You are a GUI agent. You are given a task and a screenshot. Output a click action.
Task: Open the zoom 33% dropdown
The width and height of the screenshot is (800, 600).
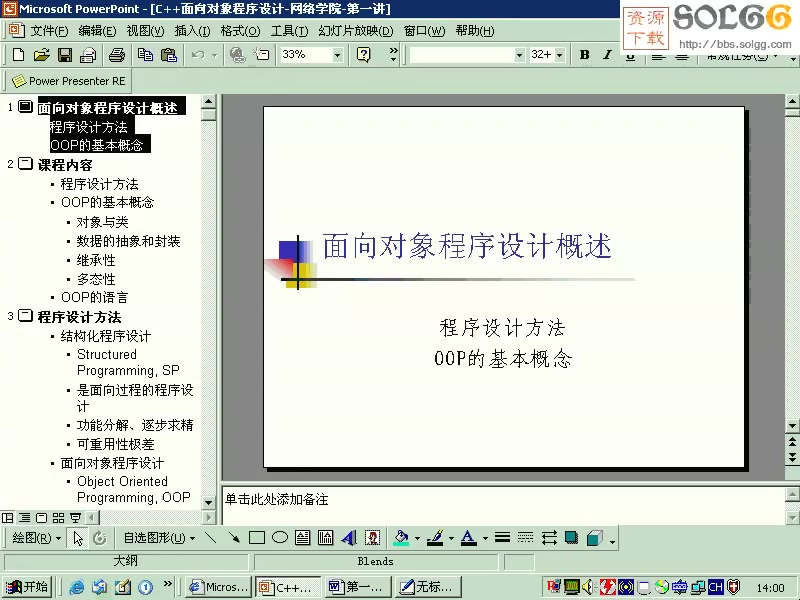pyautogui.click(x=337, y=55)
